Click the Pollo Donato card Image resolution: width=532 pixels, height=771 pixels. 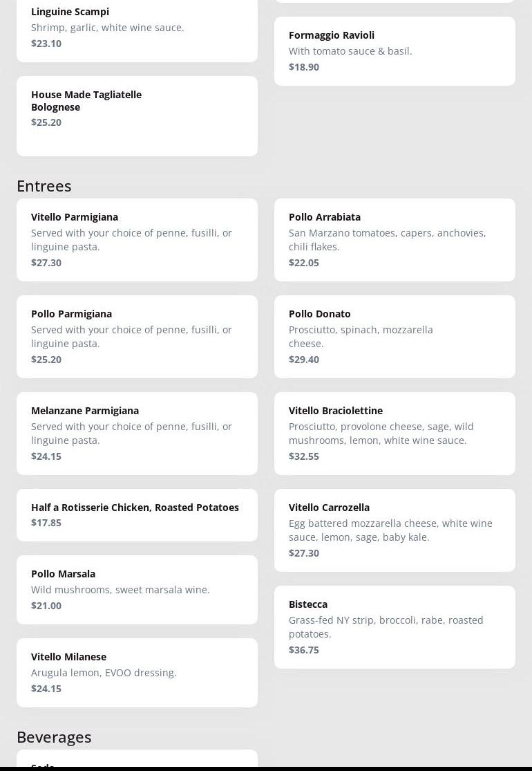395,337
